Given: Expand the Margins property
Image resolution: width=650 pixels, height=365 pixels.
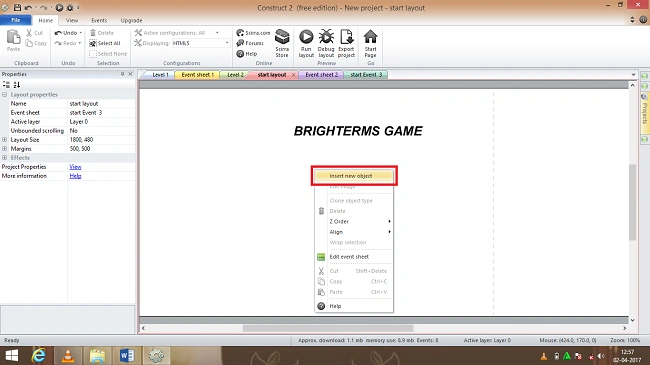Looking at the screenshot, I should pyautogui.click(x=5, y=148).
